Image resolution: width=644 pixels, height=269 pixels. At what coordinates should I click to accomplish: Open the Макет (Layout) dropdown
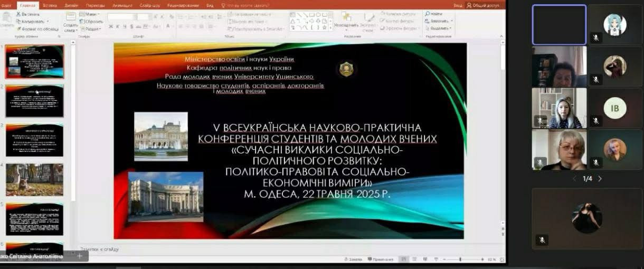(x=90, y=14)
